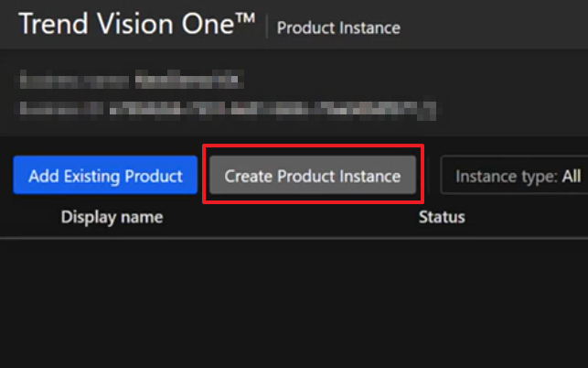Sort by the Status column header

442,217
